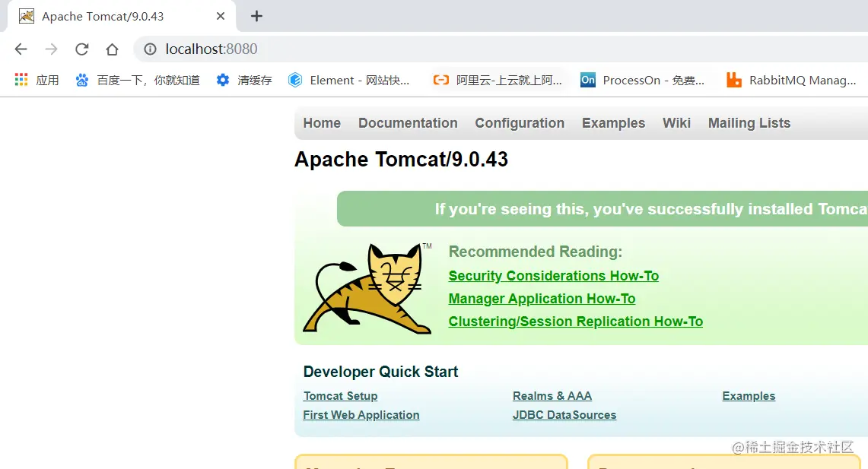
Task: Click the Developer Quick Start heading
Action: point(381,372)
